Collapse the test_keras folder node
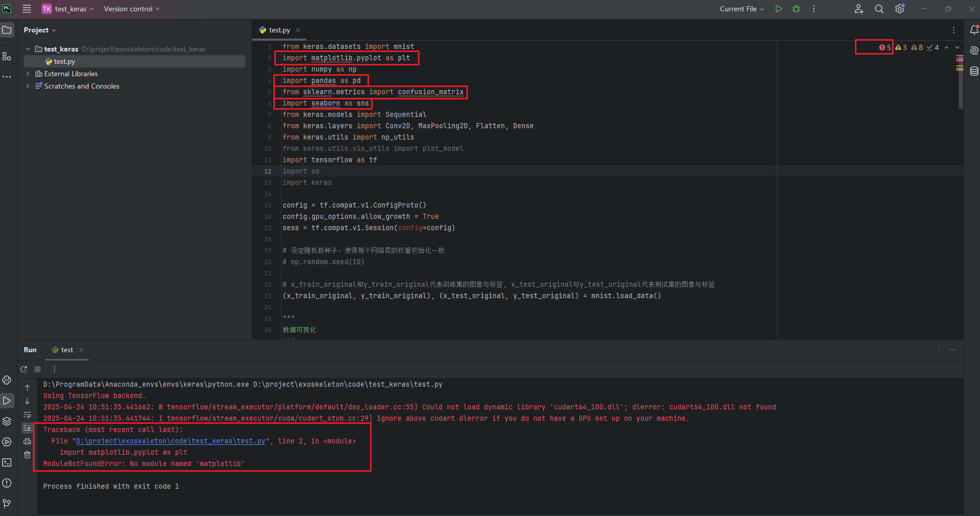 click(x=28, y=49)
